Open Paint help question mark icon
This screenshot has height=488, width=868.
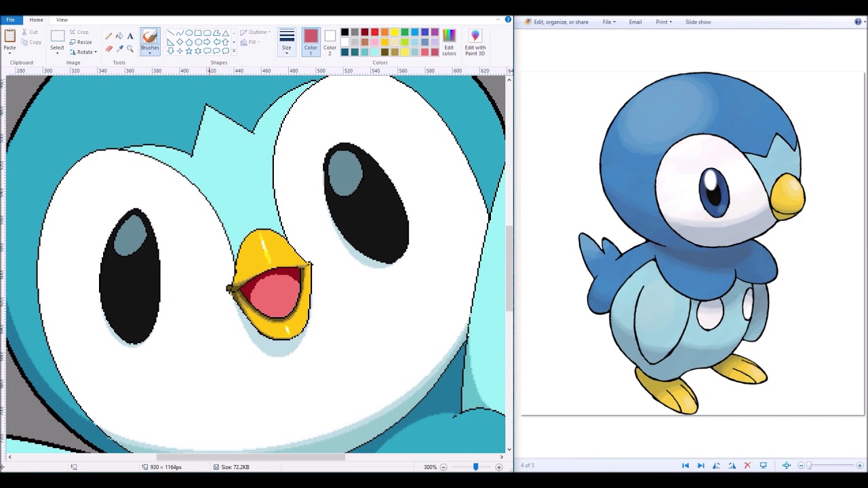[x=509, y=20]
